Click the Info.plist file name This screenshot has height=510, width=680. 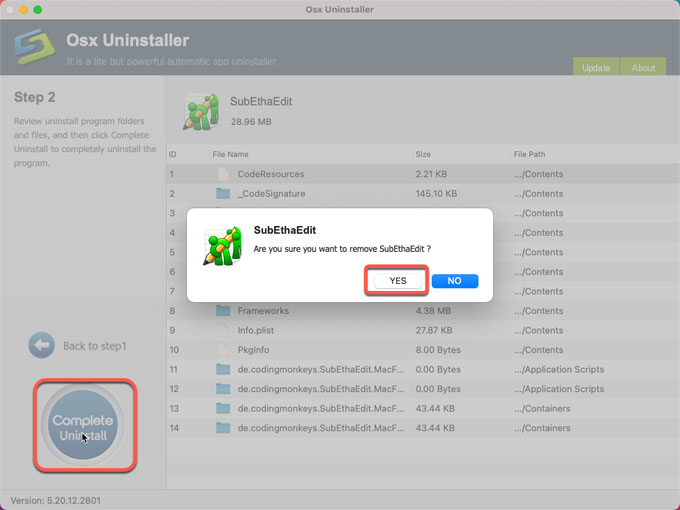(255, 330)
